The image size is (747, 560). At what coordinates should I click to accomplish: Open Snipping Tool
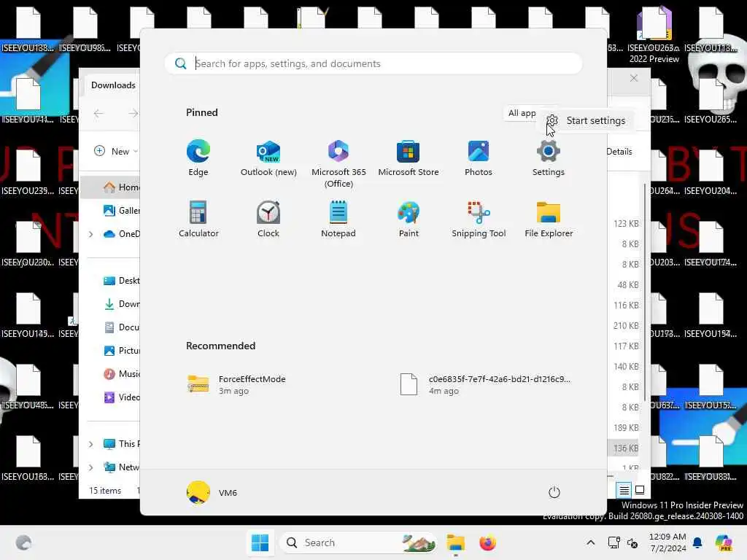tap(479, 219)
